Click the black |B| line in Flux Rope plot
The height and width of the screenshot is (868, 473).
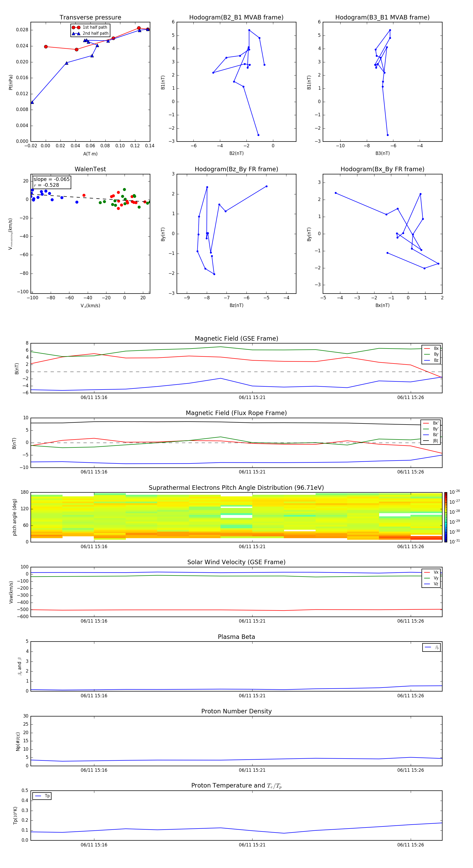point(236,422)
